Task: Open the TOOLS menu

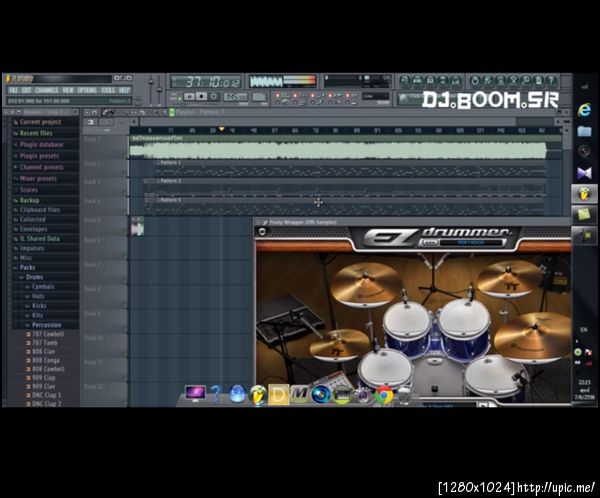Action: [x=108, y=90]
